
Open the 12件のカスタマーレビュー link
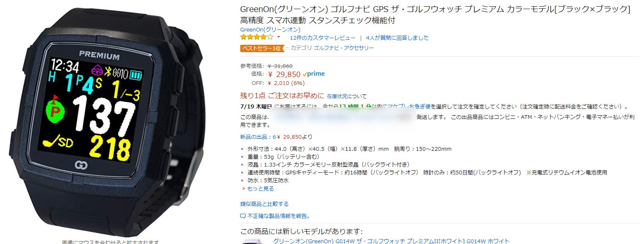[x=322, y=38]
